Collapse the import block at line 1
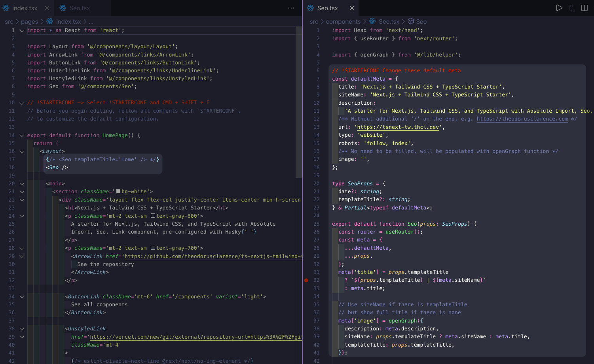Screen dimensions: 594x364 (x=22, y=30)
